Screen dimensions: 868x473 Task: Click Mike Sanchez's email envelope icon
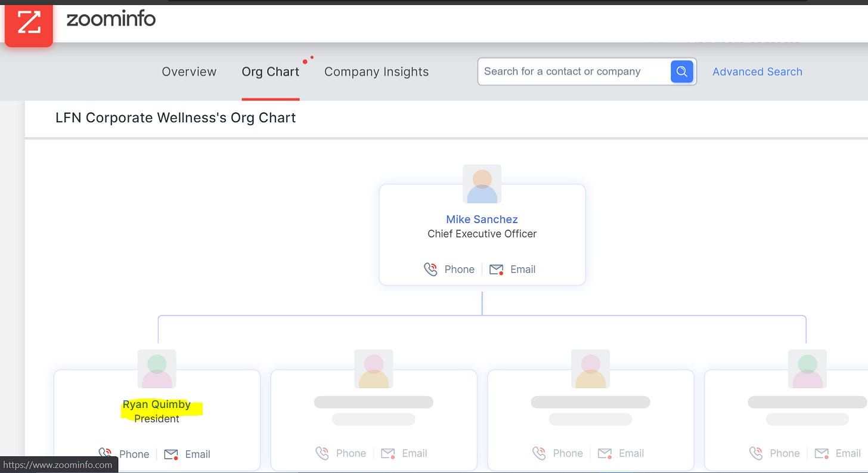(496, 270)
